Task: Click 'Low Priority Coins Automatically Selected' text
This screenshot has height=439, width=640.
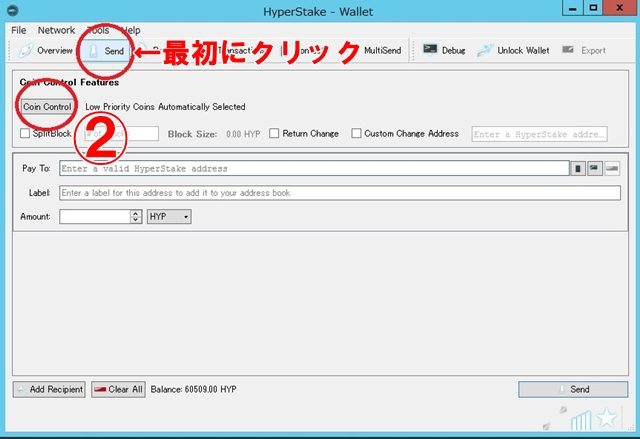Action: tap(165, 107)
